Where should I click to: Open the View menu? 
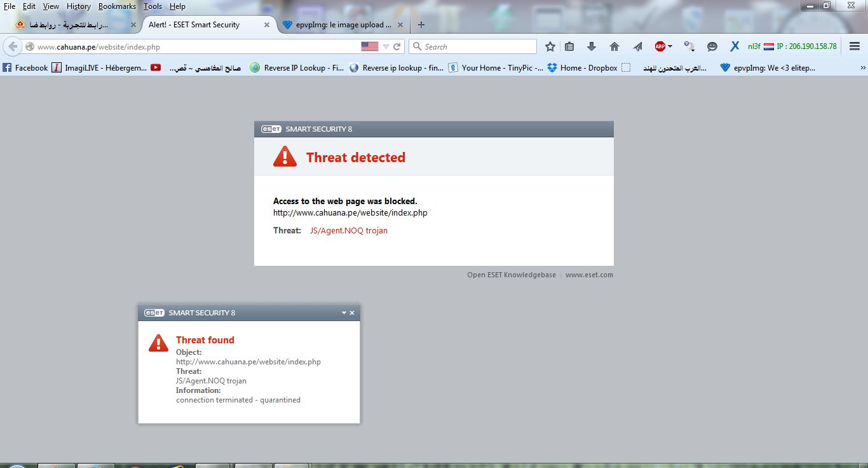[x=51, y=6]
